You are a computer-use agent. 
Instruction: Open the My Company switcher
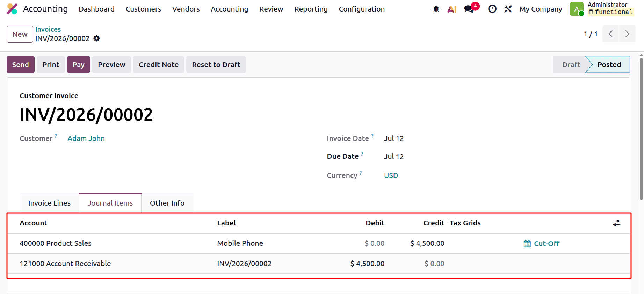541,9
